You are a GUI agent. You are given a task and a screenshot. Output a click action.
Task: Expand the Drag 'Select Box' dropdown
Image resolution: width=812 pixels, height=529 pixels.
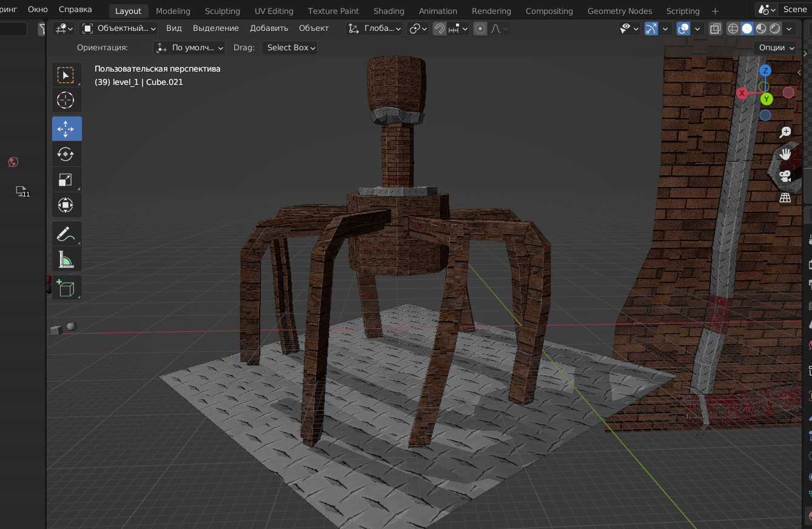pos(291,48)
